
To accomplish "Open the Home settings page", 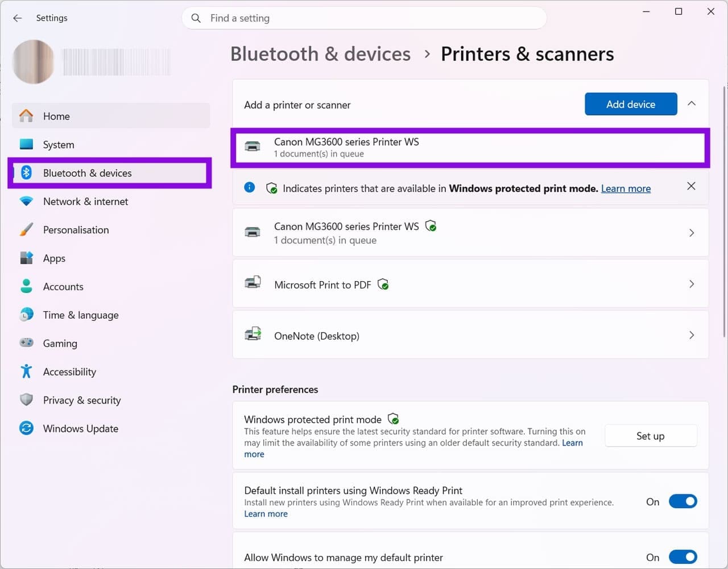I will tap(111, 116).
